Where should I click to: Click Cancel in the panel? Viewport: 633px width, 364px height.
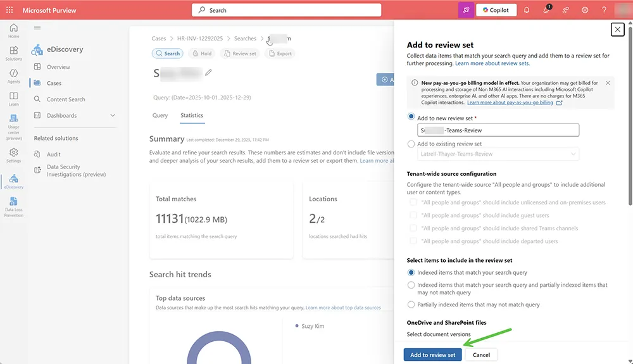481,355
